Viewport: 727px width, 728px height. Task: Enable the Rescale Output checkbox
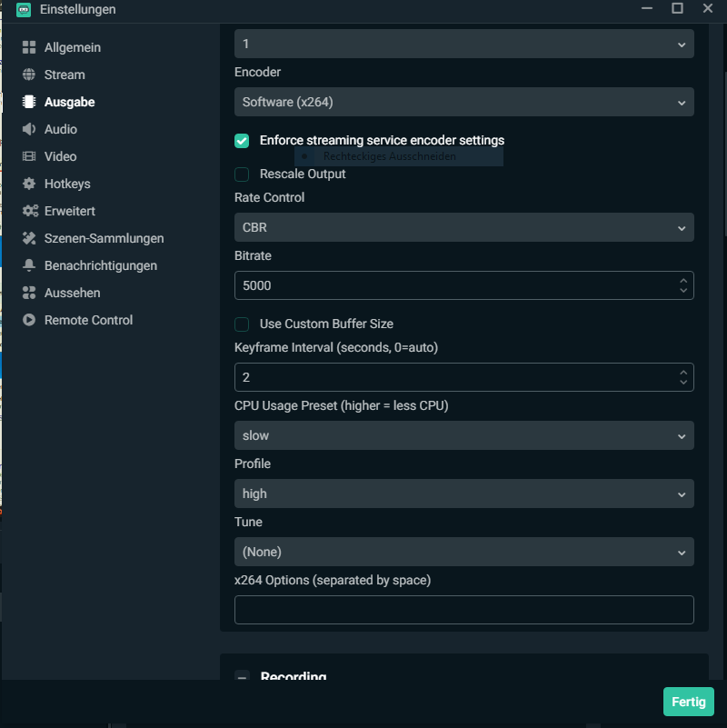tap(242, 175)
